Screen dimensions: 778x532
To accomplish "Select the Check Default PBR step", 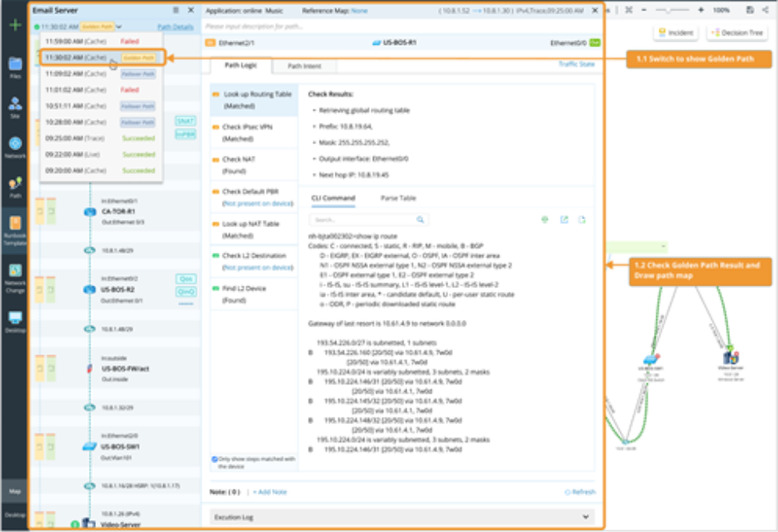I will [254, 198].
